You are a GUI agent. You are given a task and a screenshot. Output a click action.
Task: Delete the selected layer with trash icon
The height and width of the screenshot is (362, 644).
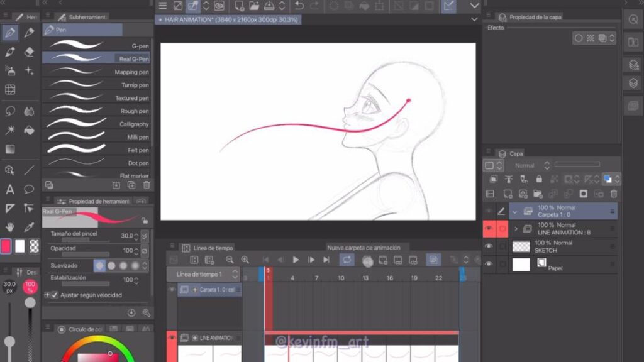click(x=614, y=194)
